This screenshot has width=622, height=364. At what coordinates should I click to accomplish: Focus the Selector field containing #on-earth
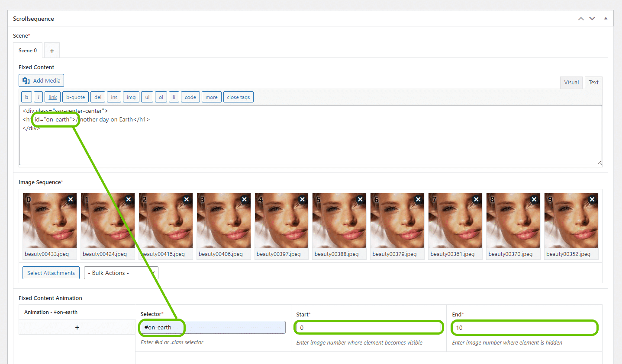point(213,327)
